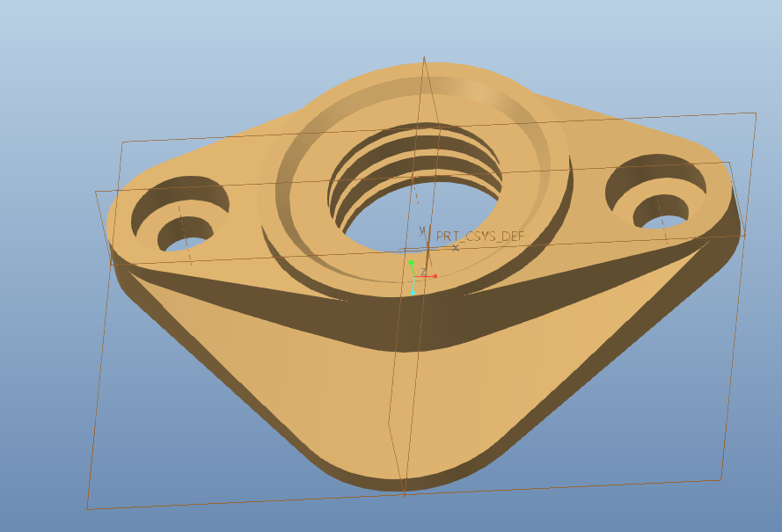Viewport: 782px width, 532px height.
Task: Click the red dot of spin center
Action: click(x=435, y=276)
